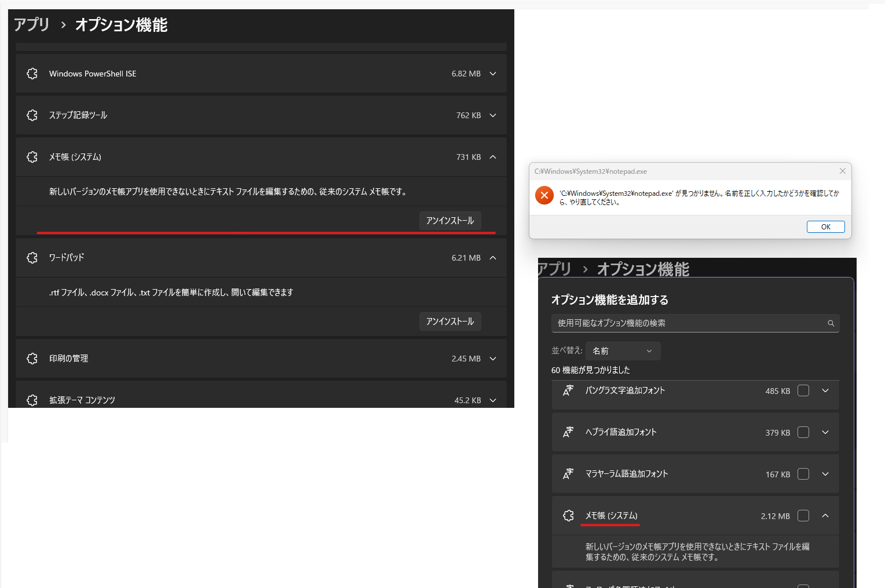
Task: Click the 60 機能が見つかりました text
Action: tap(591, 370)
